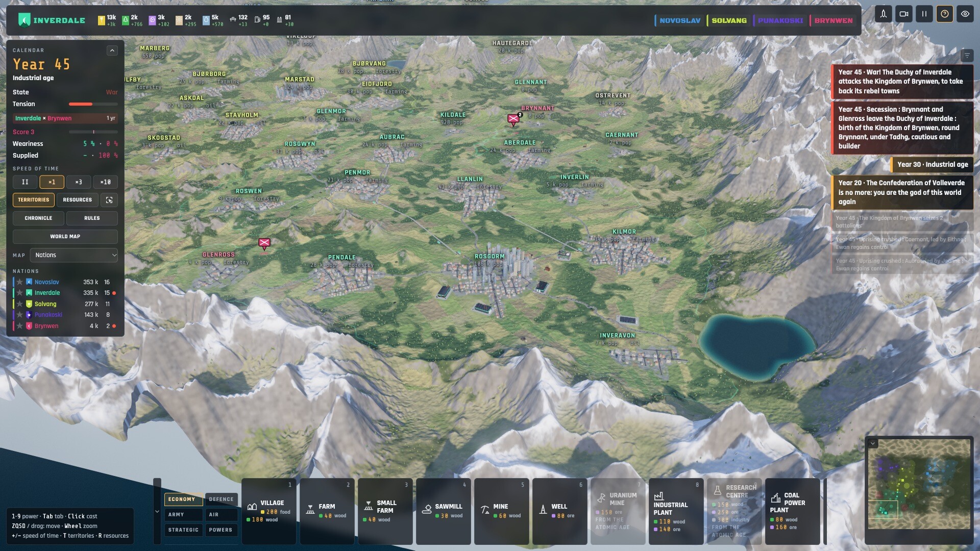This screenshot has height=551, width=980.
Task: Toggle favorite star for Solvang nation
Action: coord(19,304)
